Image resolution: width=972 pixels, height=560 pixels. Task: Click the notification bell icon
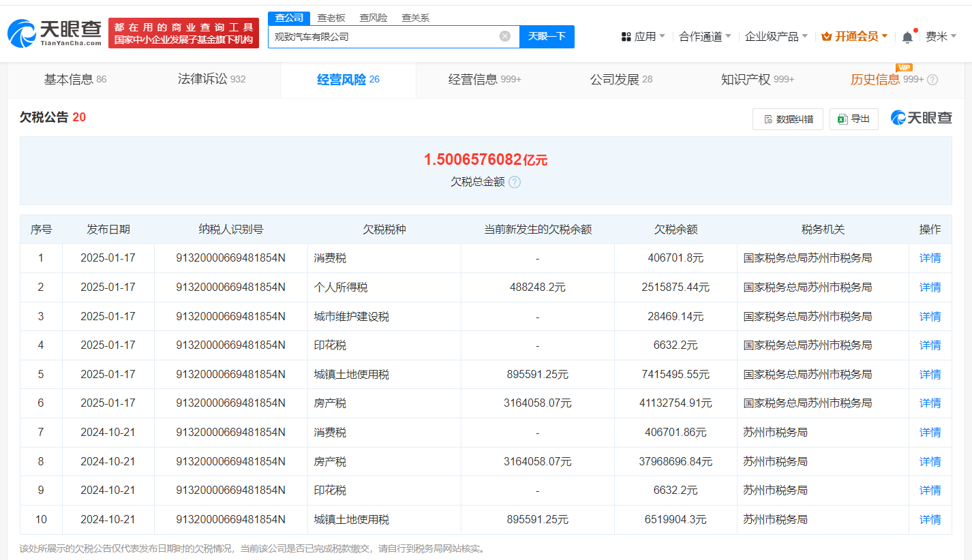pyautogui.click(x=907, y=35)
